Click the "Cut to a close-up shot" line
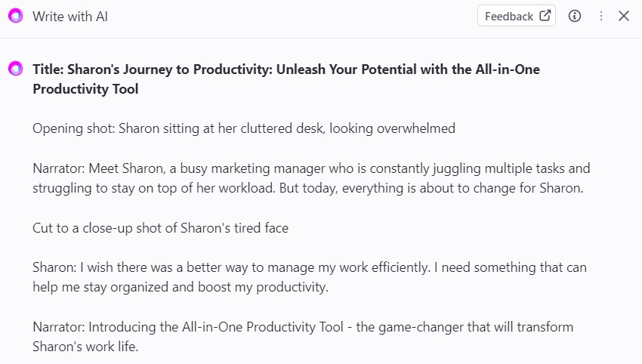The image size is (642, 364). pyautogui.click(x=160, y=227)
